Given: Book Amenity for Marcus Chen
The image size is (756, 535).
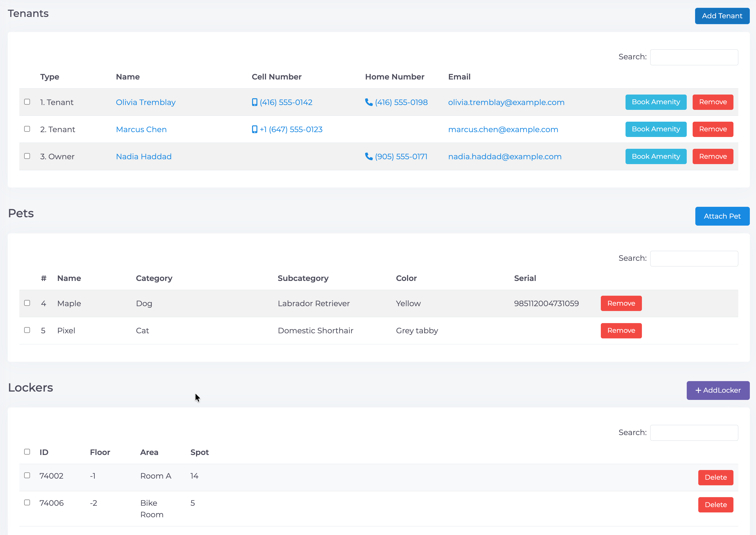Looking at the screenshot, I should coord(656,129).
